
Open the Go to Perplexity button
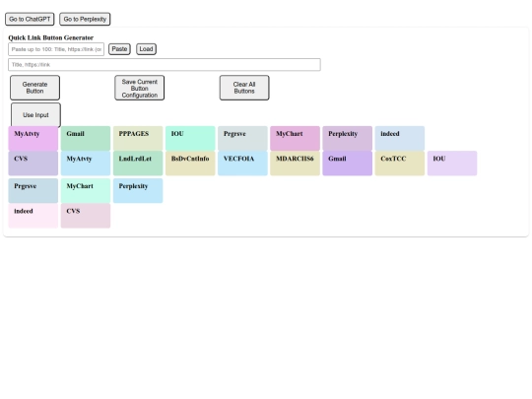85,19
